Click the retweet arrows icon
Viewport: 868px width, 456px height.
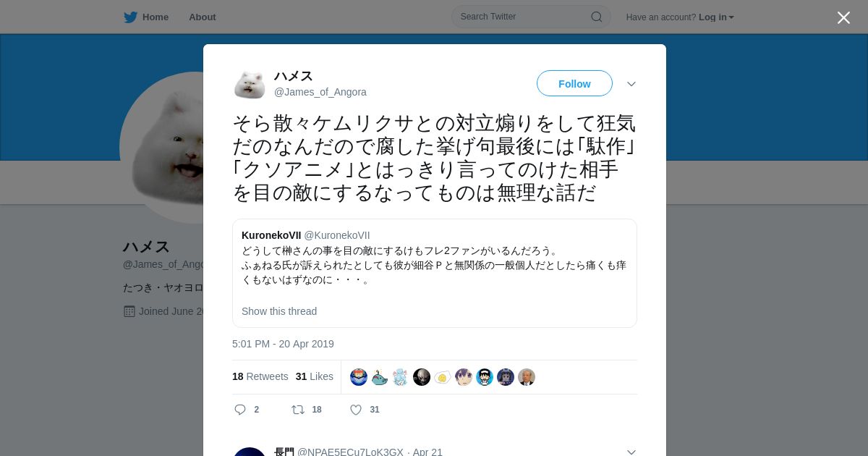(298, 410)
